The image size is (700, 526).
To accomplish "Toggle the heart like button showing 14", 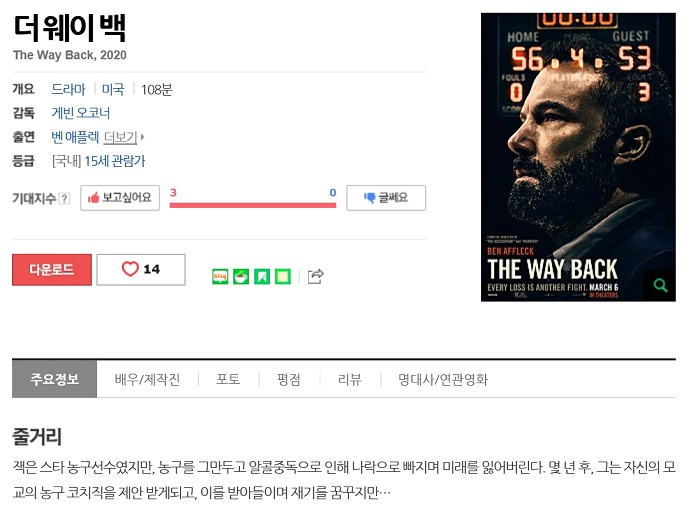I will [x=141, y=269].
